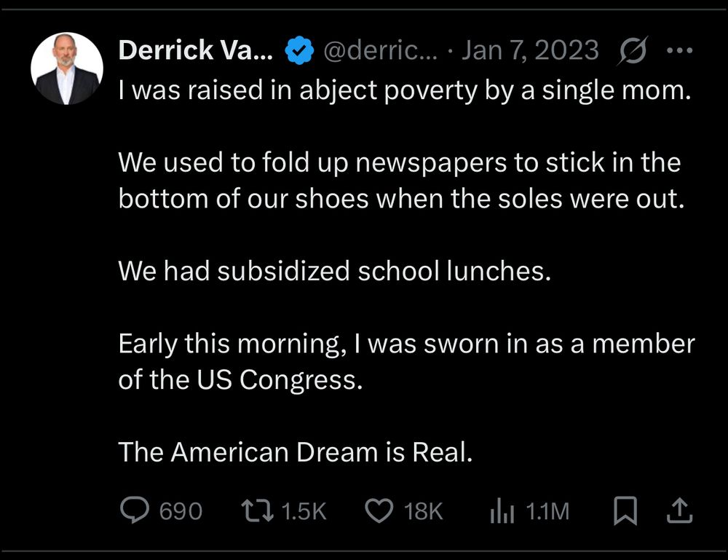Click the 690 replies count

181,511
